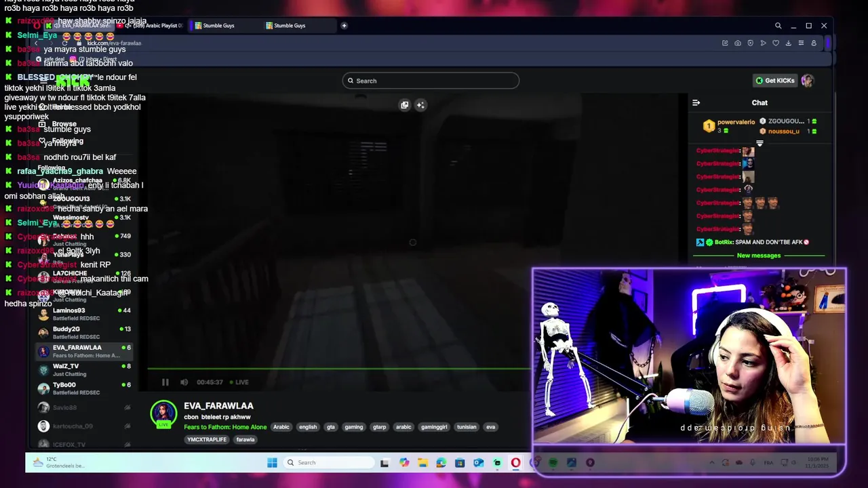Select Browse in Kick sidebar

click(64, 124)
